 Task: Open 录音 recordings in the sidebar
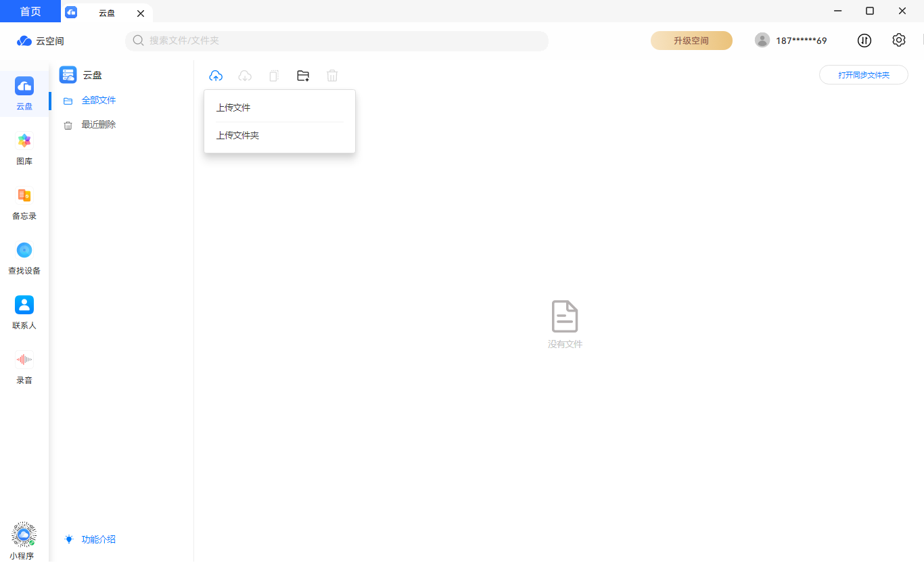click(x=24, y=368)
